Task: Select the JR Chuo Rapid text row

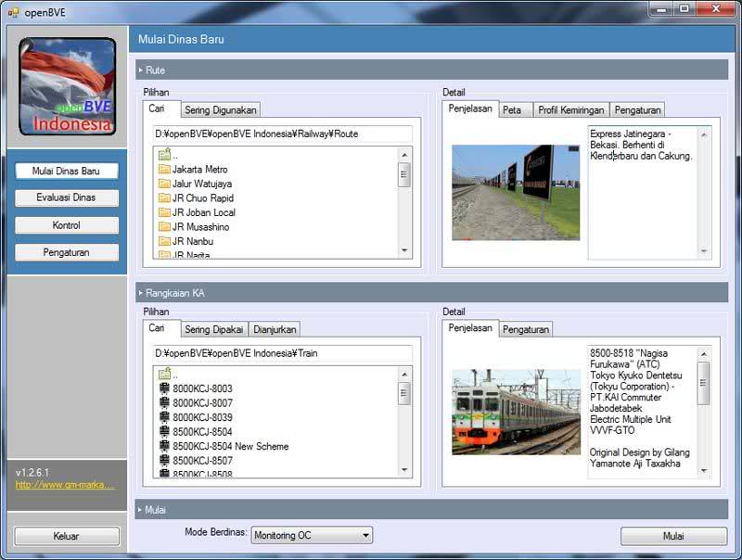Action: click(x=202, y=197)
